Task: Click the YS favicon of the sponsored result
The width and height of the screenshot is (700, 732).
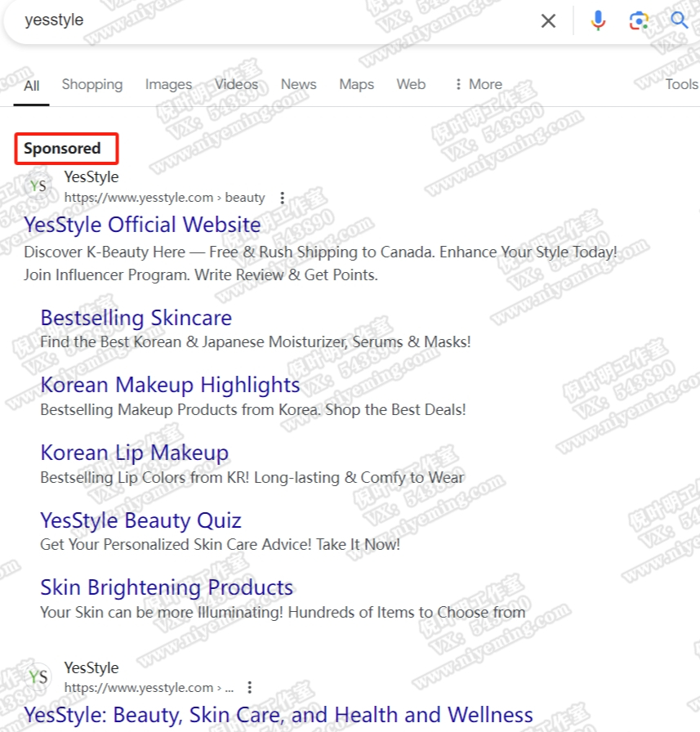Action: point(38,185)
